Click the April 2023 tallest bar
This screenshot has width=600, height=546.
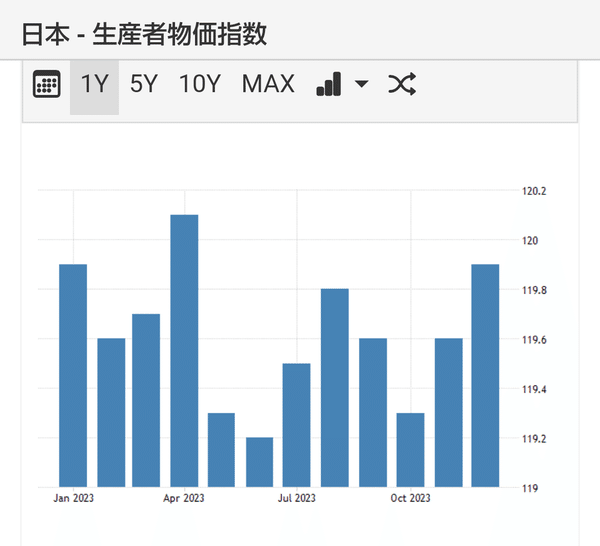pyautogui.click(x=184, y=351)
